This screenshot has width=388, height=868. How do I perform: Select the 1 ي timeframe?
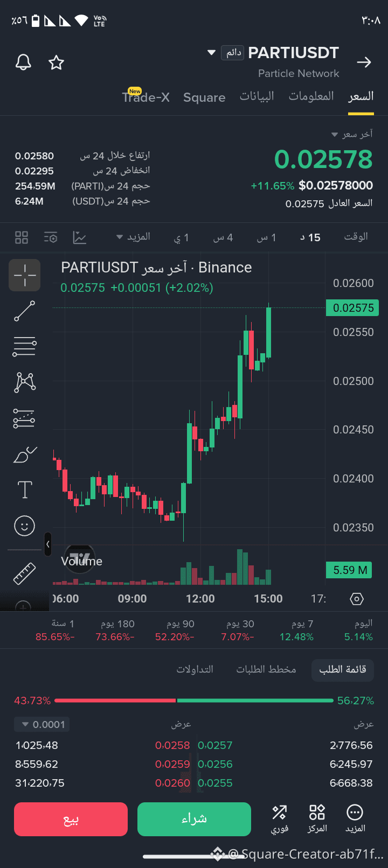(x=182, y=237)
